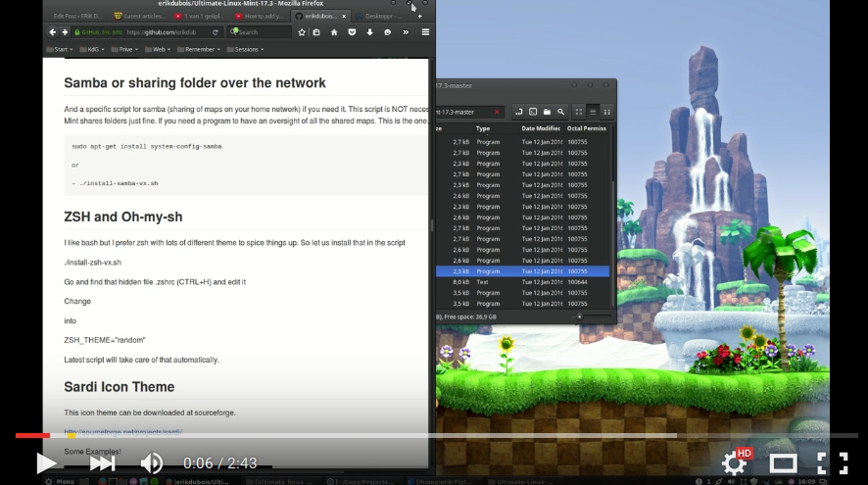Bookmark this page with the star
The width and height of the screenshot is (868, 485).
(302, 32)
